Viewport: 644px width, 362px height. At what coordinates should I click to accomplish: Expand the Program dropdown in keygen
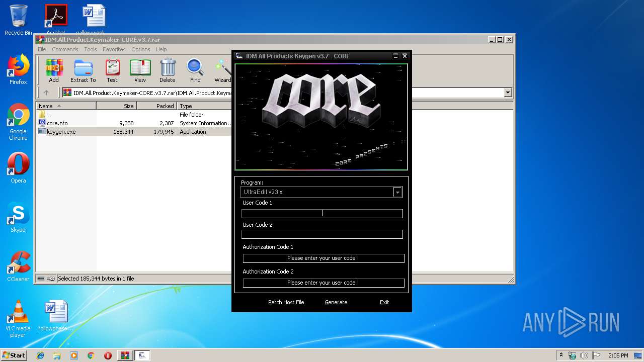click(x=397, y=192)
